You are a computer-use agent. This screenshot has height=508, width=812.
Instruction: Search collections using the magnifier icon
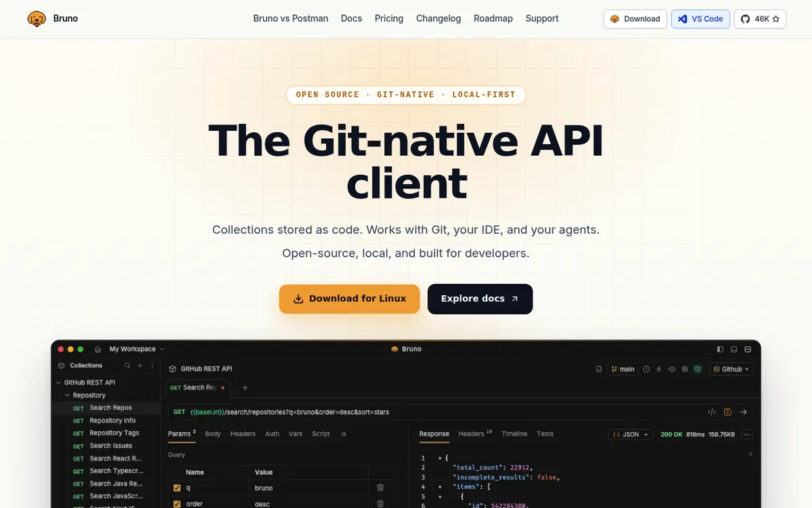[127, 366]
